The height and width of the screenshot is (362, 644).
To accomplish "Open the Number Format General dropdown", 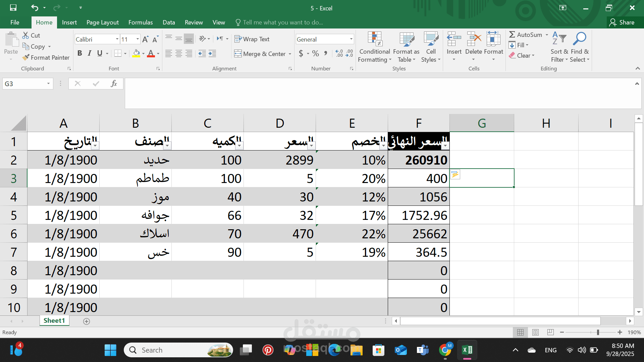I will click(x=351, y=39).
